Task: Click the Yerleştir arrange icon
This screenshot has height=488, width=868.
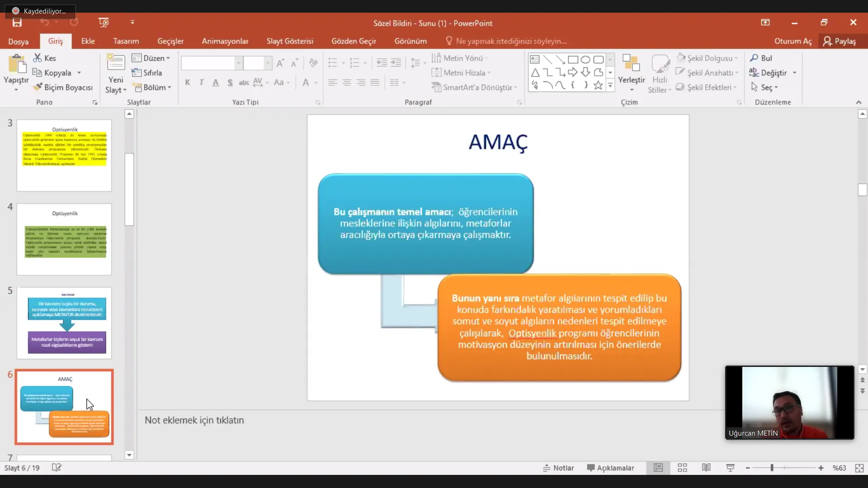Action: tap(631, 63)
